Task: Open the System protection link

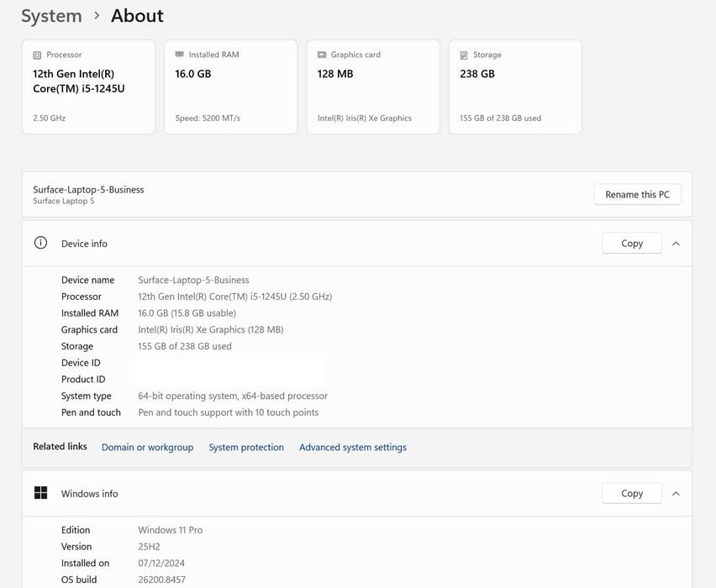Action: point(246,448)
